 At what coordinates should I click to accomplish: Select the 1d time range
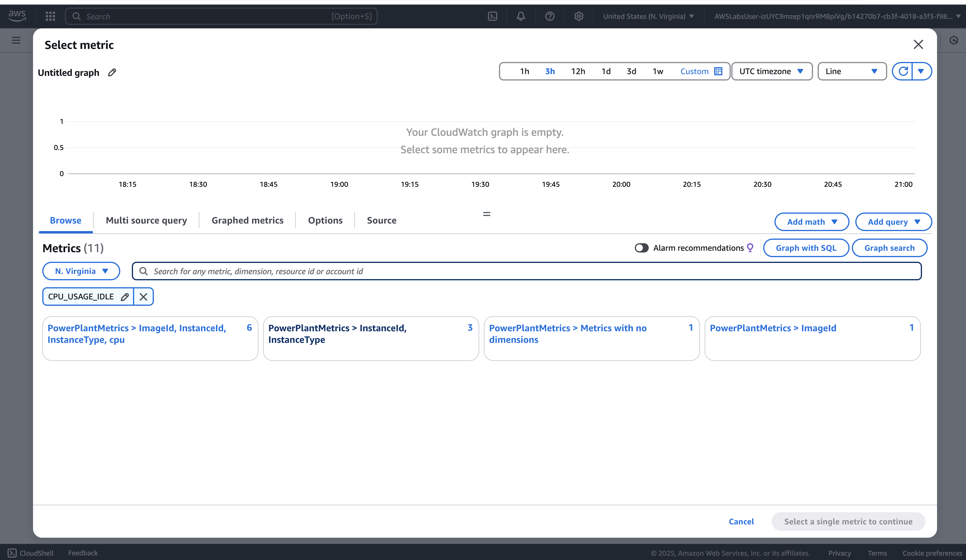click(x=606, y=71)
